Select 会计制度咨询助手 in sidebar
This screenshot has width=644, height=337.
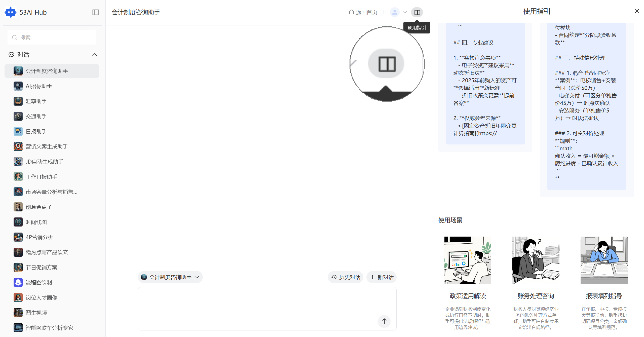[52, 71]
